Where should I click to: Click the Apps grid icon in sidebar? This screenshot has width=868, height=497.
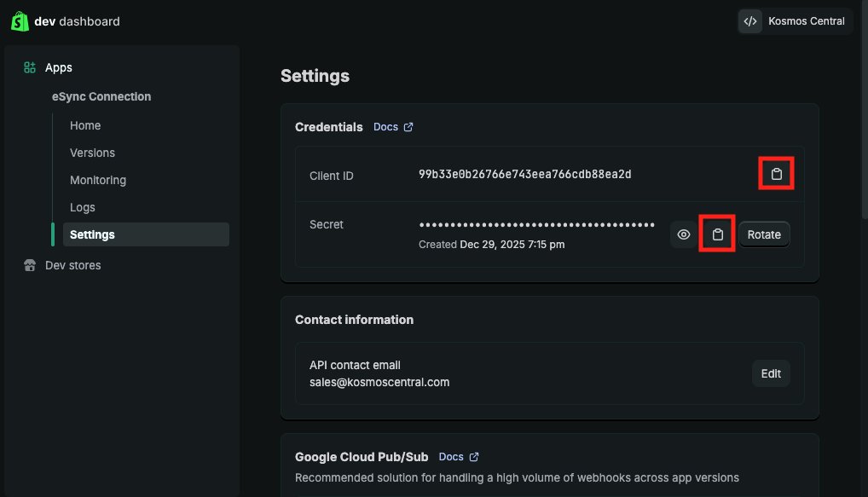tap(30, 67)
